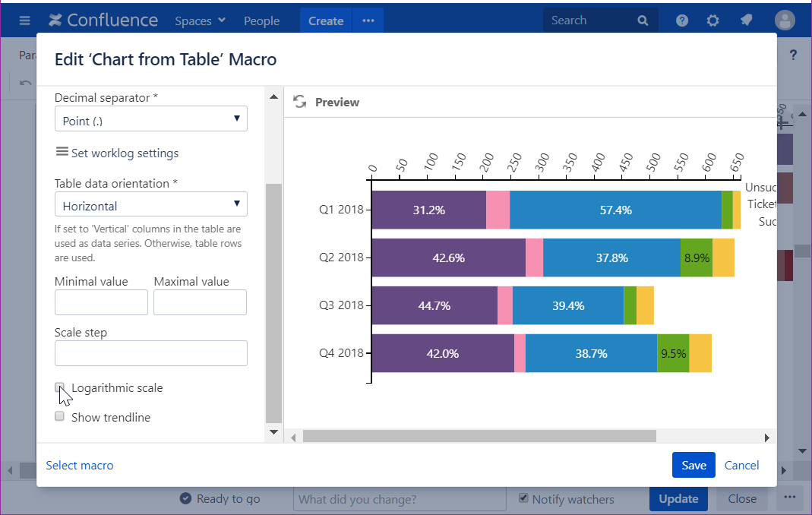Click the more options ellipsis next to Create

pos(368,21)
